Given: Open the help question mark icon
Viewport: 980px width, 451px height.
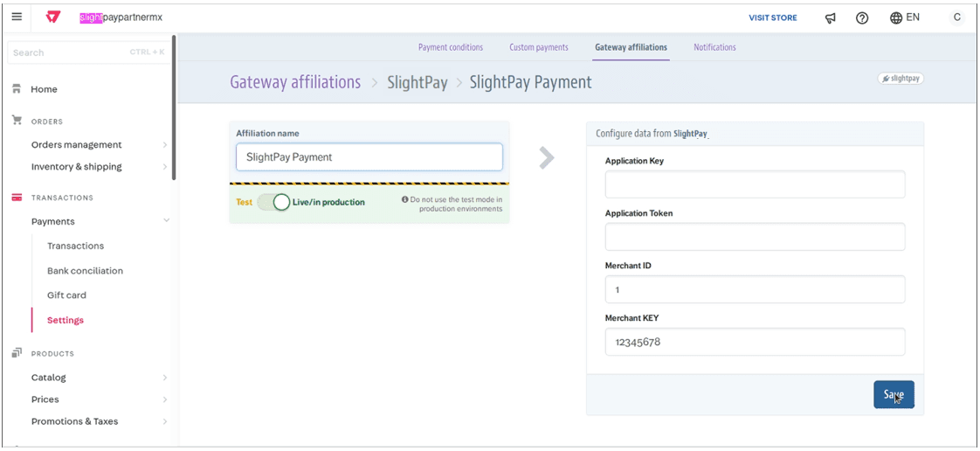Looking at the screenshot, I should click(862, 18).
